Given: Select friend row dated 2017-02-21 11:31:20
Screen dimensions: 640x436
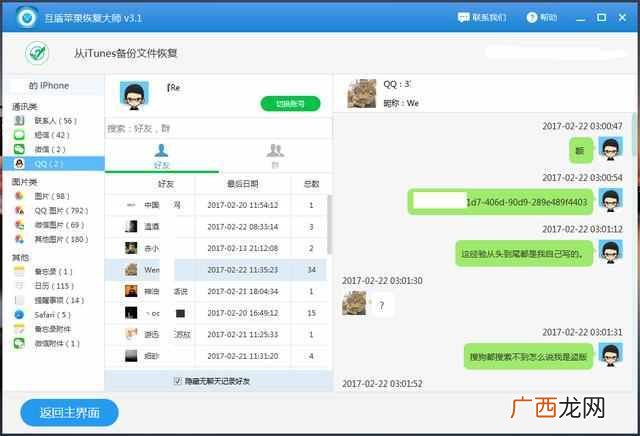Looking at the screenshot, I should pyautogui.click(x=216, y=356).
